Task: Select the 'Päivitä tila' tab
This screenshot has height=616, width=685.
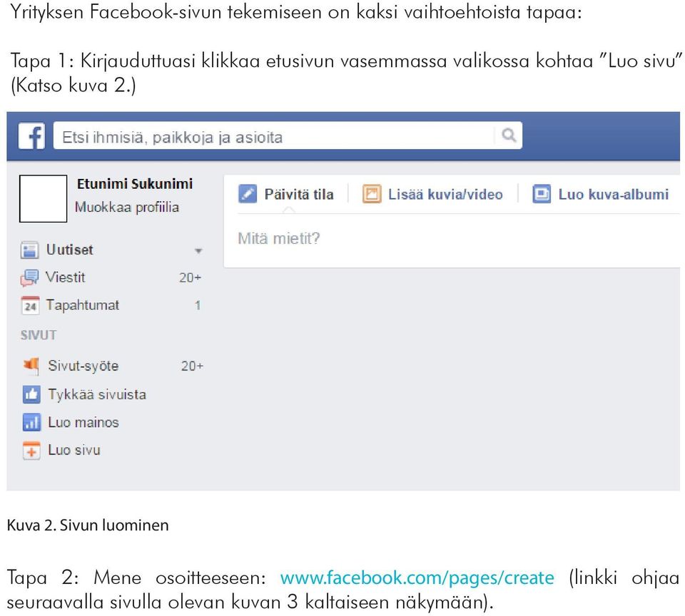Action: coord(299,194)
